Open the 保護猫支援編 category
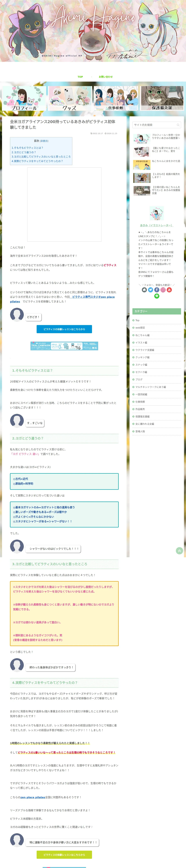 click(142, 416)
